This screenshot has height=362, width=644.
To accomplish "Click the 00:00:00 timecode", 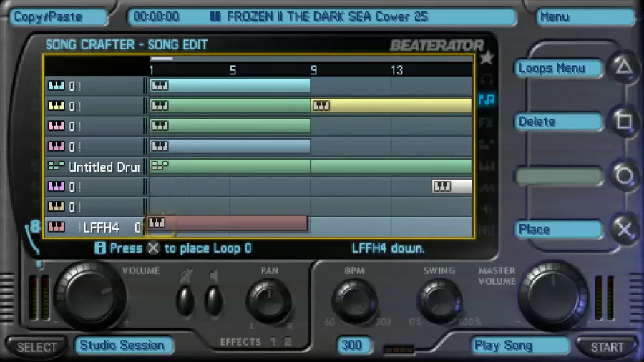I will tap(157, 17).
